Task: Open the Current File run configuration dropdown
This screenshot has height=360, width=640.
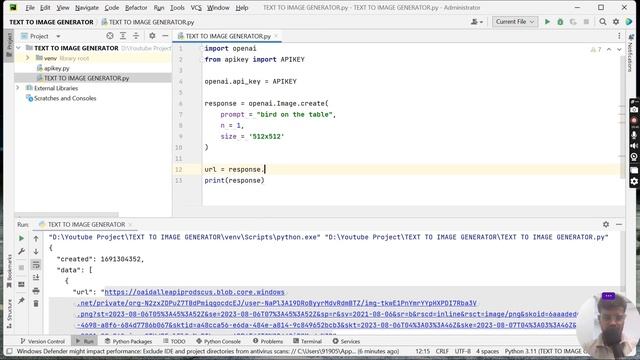Action: coord(515,22)
